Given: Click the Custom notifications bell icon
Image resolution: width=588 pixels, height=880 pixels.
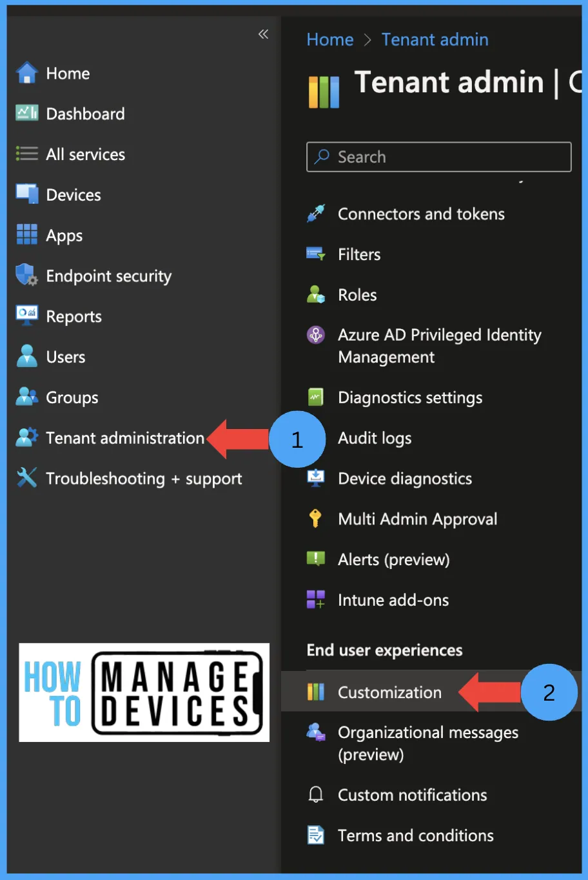Looking at the screenshot, I should point(316,794).
